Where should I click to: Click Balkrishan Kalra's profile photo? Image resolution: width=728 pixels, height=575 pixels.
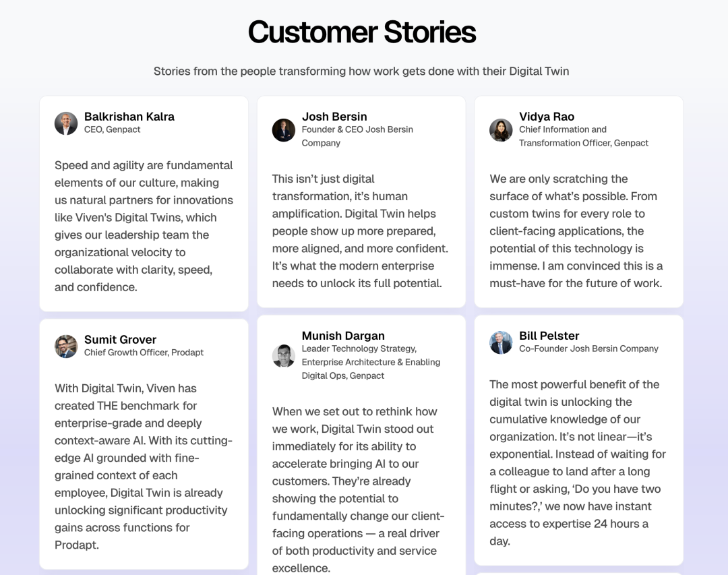[x=66, y=123]
